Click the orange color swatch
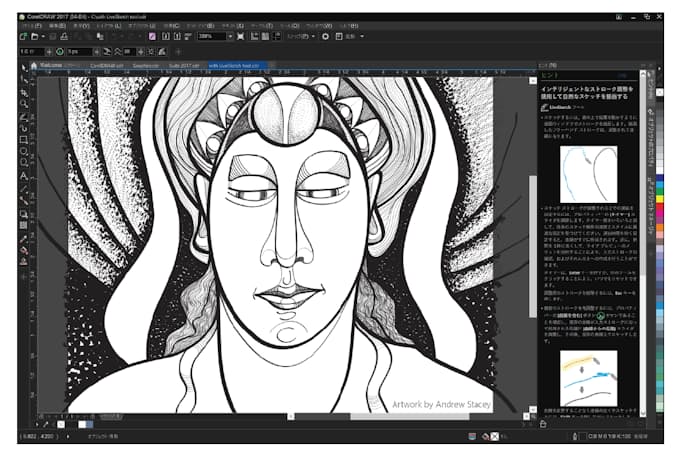The height and width of the screenshot is (463, 680). (x=660, y=227)
